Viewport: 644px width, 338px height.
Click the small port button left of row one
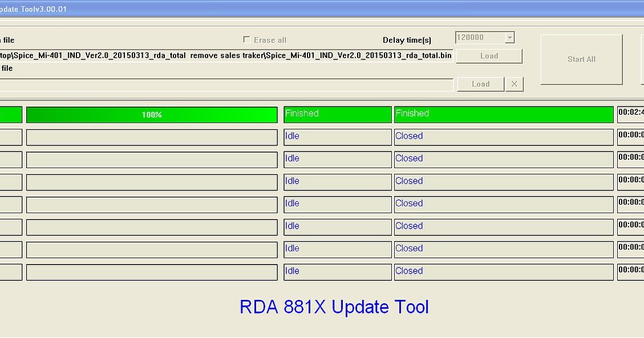coord(11,115)
